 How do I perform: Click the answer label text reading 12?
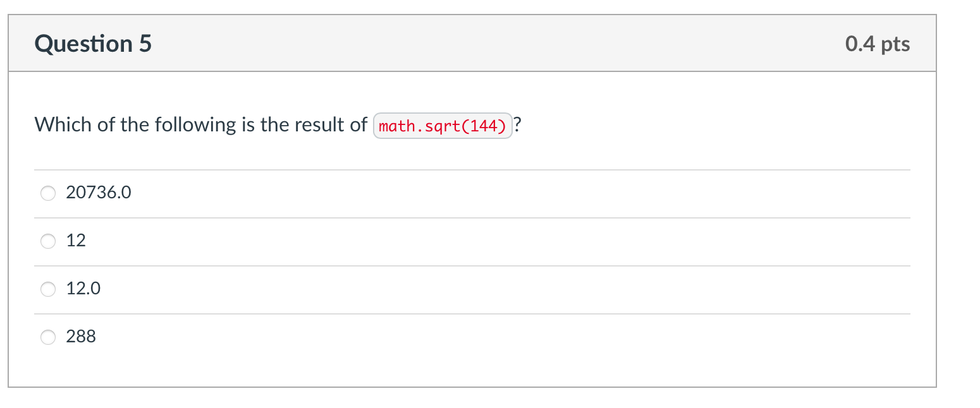[x=76, y=241]
